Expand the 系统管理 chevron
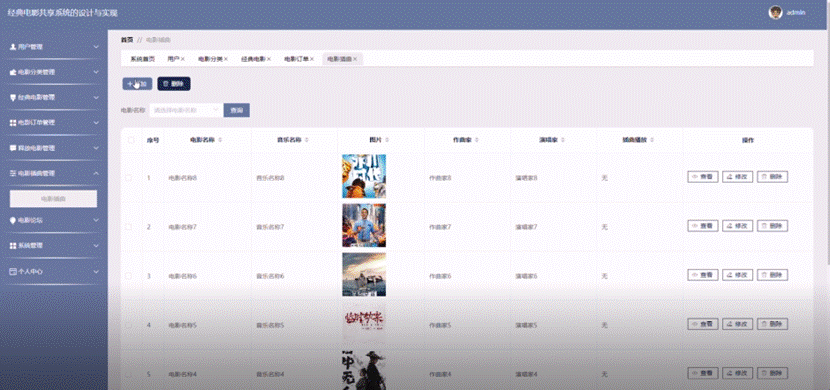 [x=96, y=246]
